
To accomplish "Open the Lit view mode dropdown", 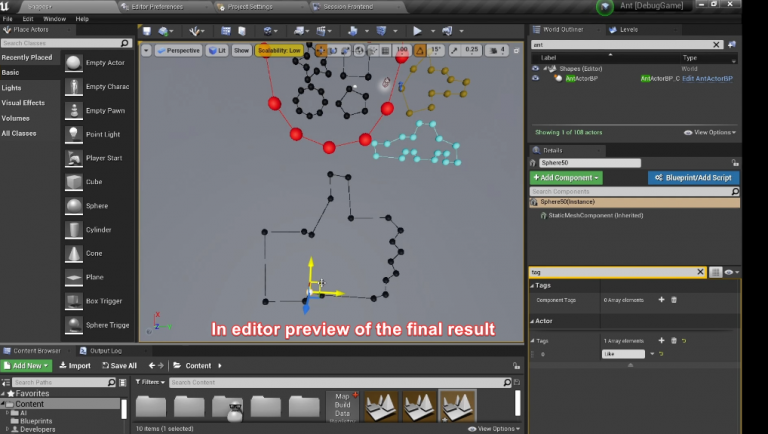I will pos(217,50).
